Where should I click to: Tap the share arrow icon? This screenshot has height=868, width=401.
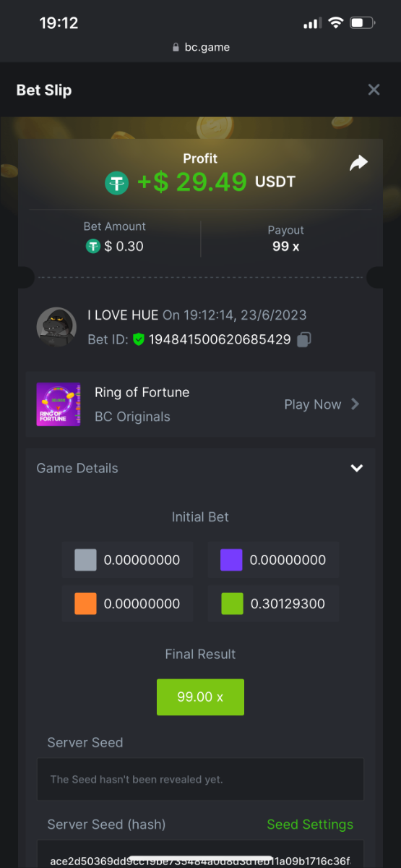[358, 163]
